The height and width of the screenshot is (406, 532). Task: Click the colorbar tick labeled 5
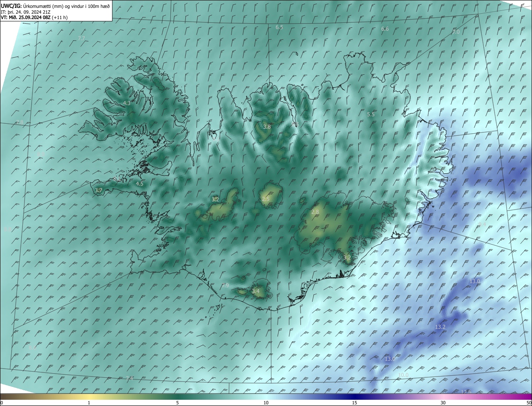point(177,403)
